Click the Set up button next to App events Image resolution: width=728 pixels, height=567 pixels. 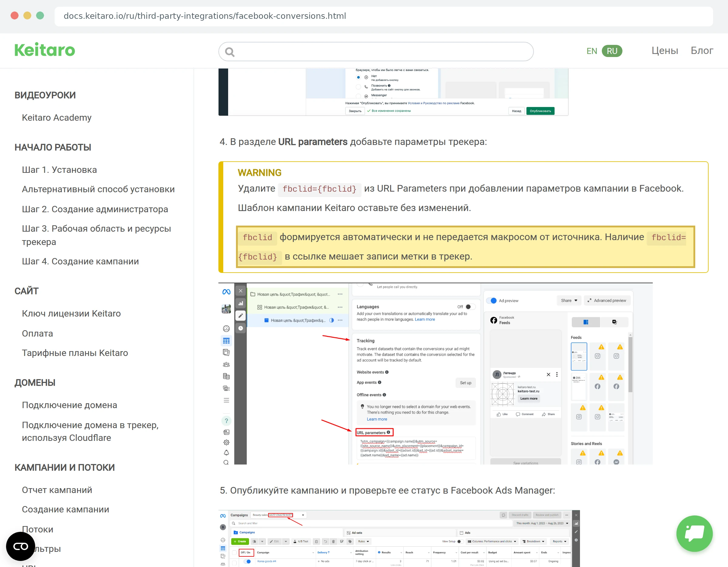point(465,383)
